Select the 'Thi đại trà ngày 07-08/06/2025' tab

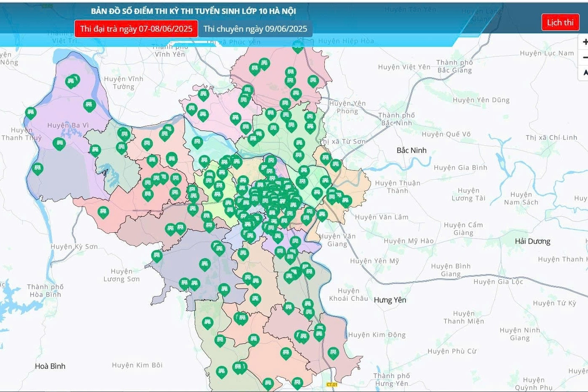(x=136, y=29)
